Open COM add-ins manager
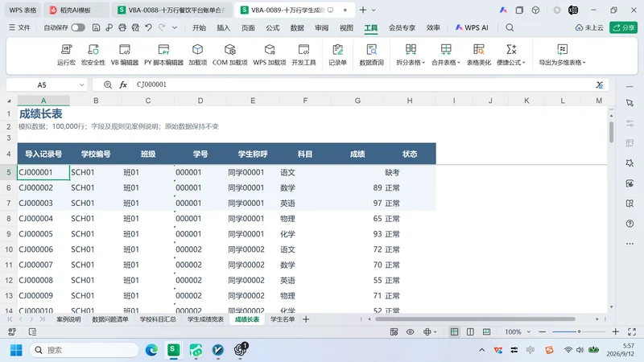The image size is (644, 362). (x=230, y=55)
